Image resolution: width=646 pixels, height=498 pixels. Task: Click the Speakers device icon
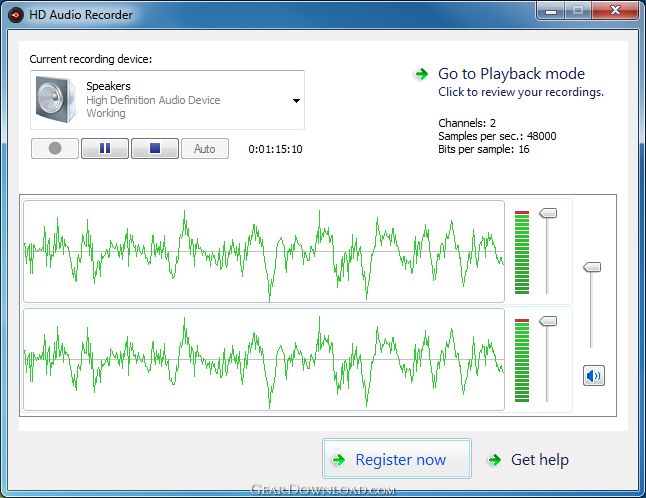pos(56,99)
